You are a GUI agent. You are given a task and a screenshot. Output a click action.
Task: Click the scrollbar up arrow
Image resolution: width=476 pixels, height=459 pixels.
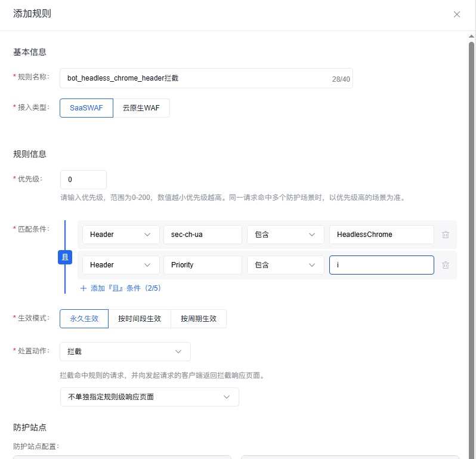point(471,36)
